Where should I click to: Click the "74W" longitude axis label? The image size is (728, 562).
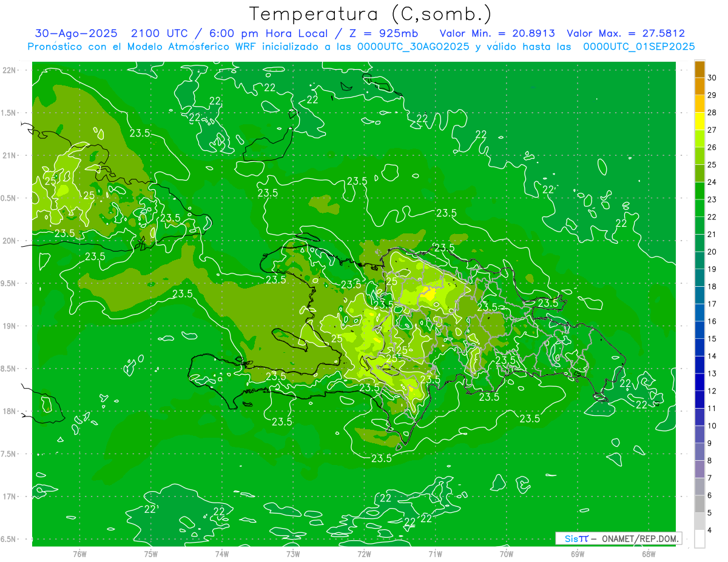coord(222,554)
